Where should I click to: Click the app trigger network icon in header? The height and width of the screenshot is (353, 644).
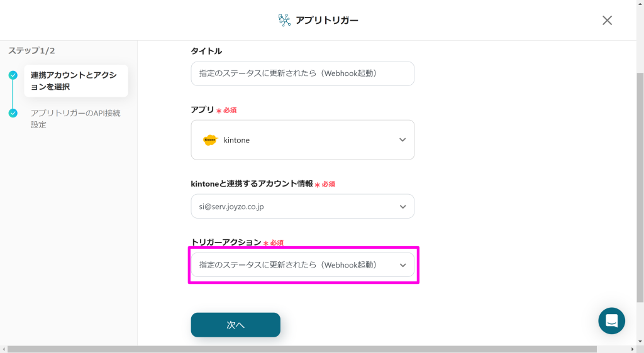(x=284, y=20)
